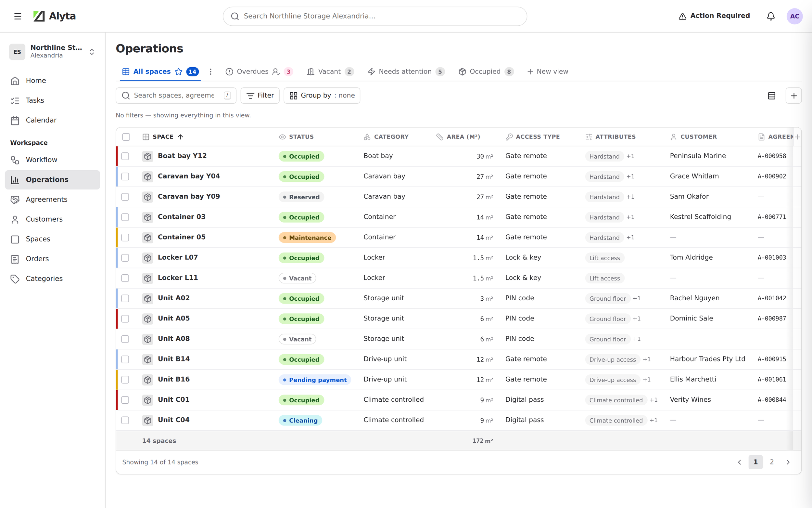The image size is (812, 508).
Task: Open Workflow in sidebar
Action: point(52,160)
